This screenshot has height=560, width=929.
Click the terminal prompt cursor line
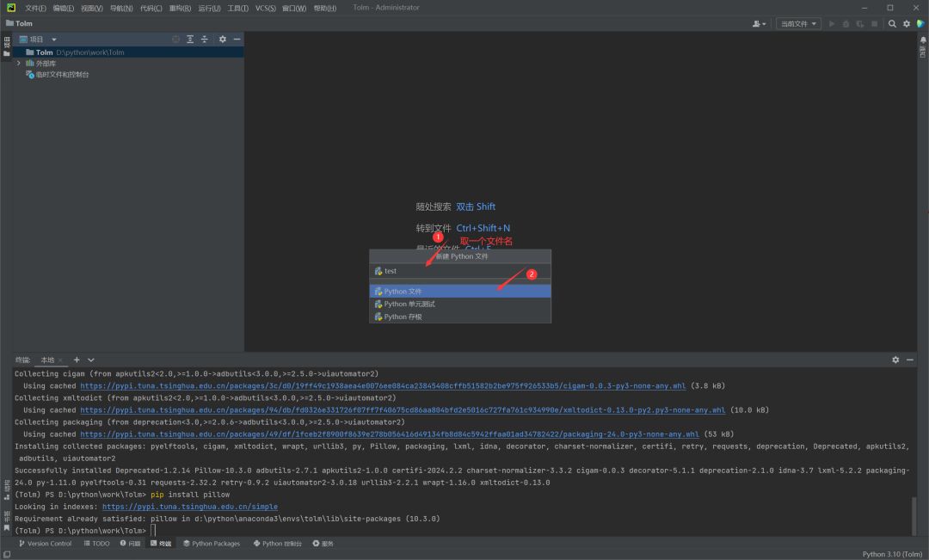[153, 531]
